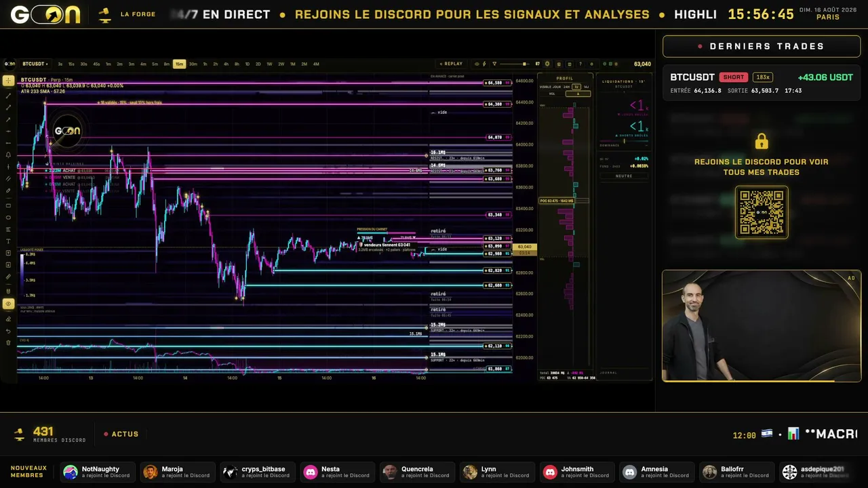Screen dimensions: 868x488
Task: Open the funnel filter icon
Action: pyautogui.click(x=494, y=64)
